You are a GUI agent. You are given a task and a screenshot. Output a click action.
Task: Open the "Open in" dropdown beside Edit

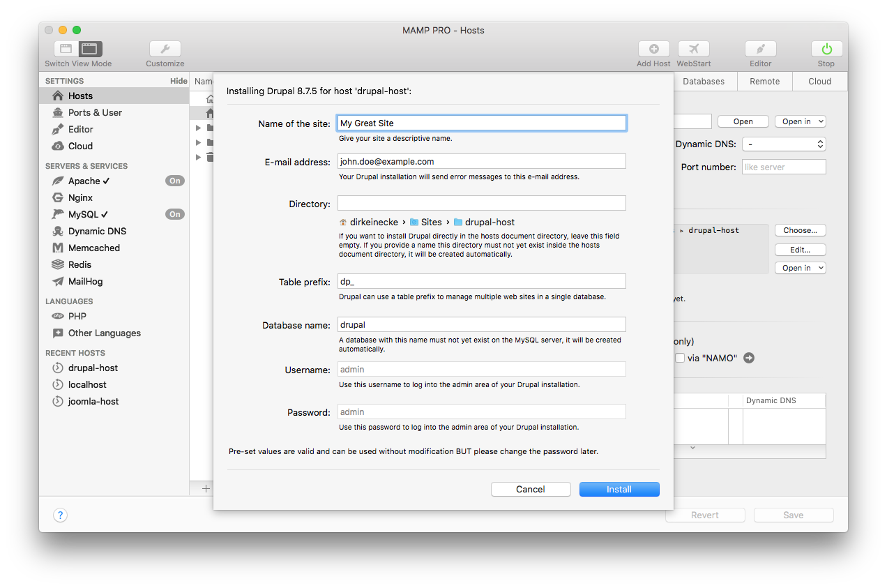800,267
